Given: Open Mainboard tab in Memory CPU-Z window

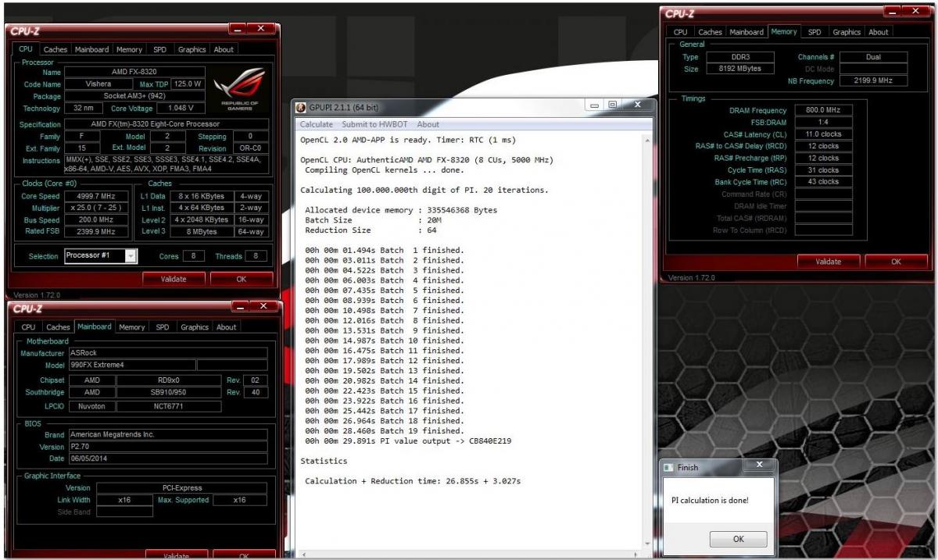Looking at the screenshot, I should 746,32.
